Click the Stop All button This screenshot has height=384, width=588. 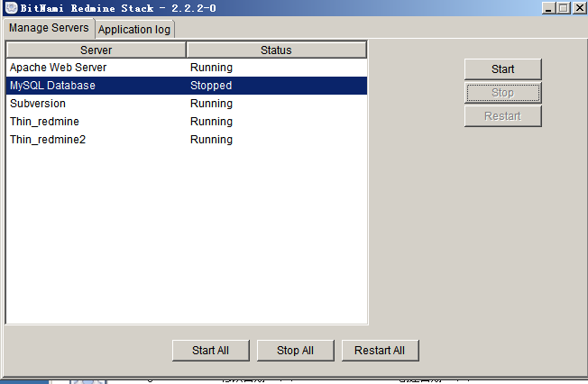(296, 351)
